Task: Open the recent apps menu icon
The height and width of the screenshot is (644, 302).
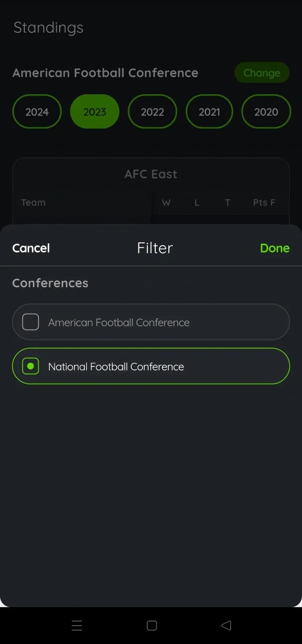Action: [x=77, y=625]
